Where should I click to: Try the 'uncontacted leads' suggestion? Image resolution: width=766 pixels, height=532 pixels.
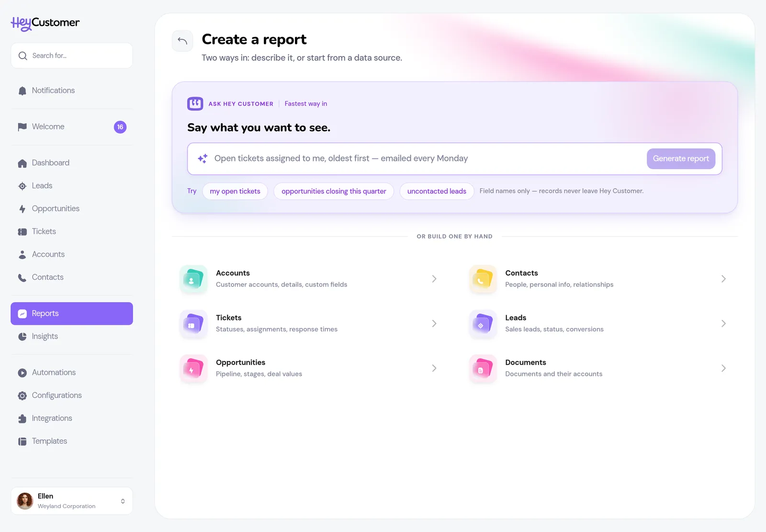(x=437, y=191)
